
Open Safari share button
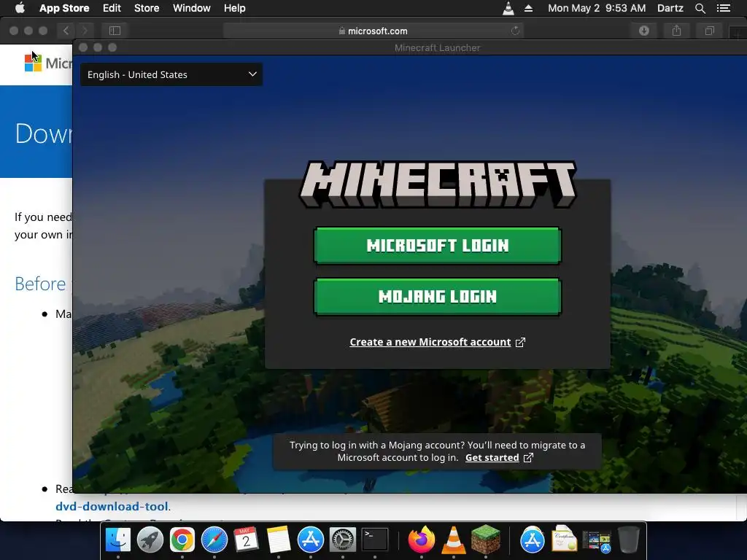pos(676,31)
